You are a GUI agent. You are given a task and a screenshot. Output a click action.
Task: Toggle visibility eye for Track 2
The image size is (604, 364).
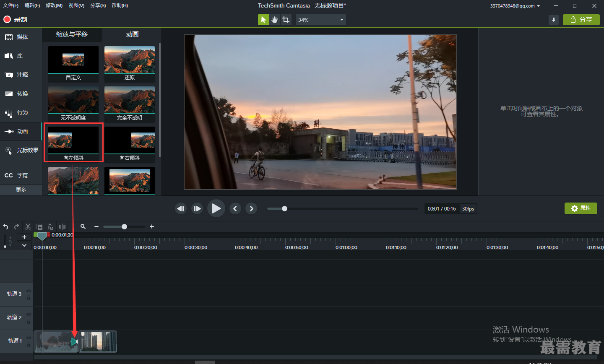coord(29,315)
